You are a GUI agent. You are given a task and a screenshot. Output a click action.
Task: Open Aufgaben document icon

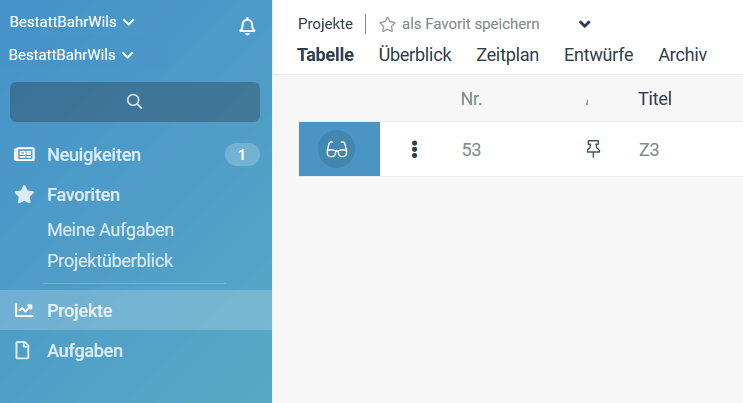(x=22, y=350)
